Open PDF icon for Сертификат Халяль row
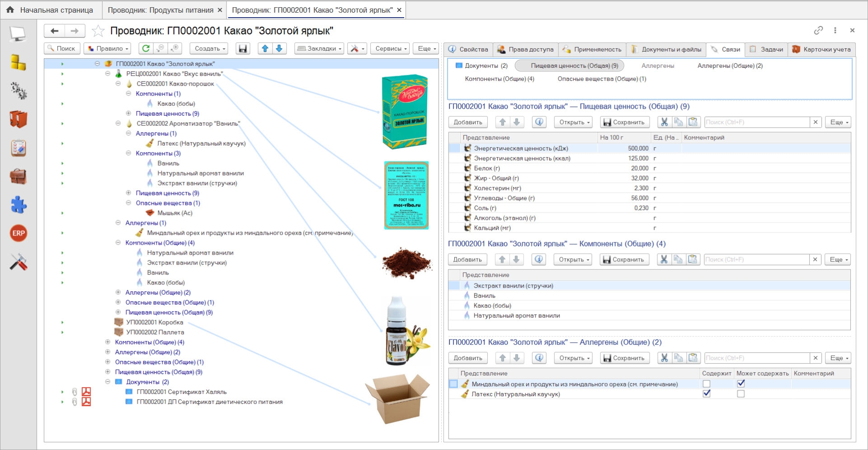Viewport: 868px width, 450px height. click(86, 392)
